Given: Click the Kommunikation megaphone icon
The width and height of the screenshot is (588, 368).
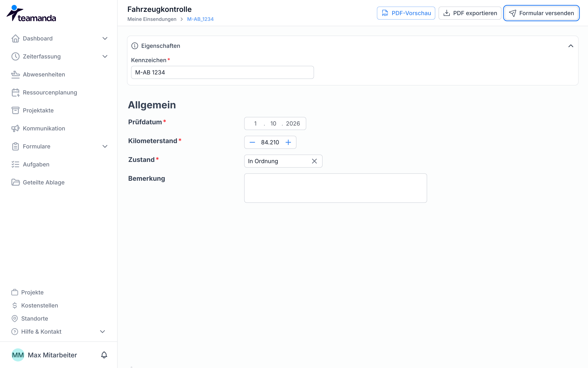Looking at the screenshot, I should pos(16,129).
